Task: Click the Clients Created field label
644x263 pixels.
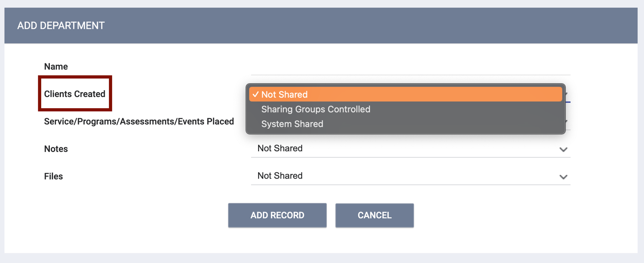Action: point(75,94)
